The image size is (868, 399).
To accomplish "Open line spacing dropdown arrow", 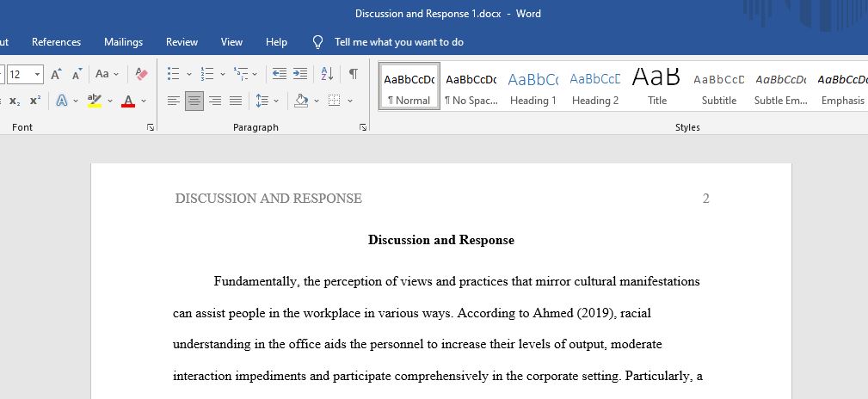I will (276, 101).
